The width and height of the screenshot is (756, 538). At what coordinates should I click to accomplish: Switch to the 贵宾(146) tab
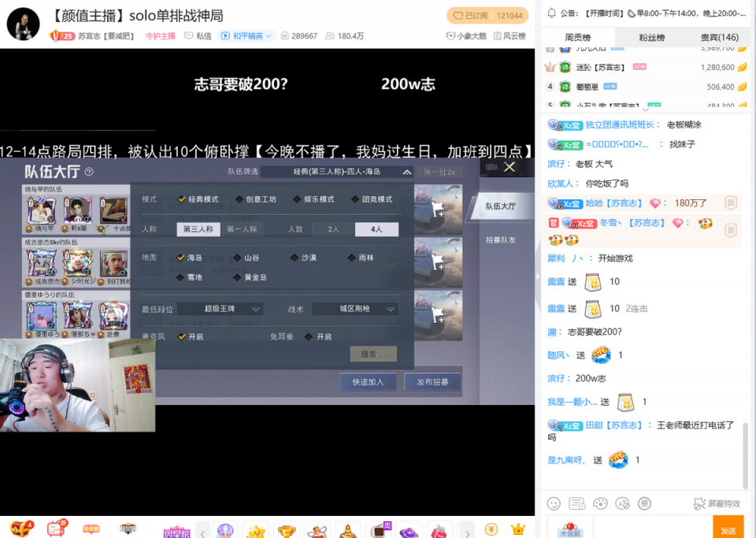pos(719,37)
